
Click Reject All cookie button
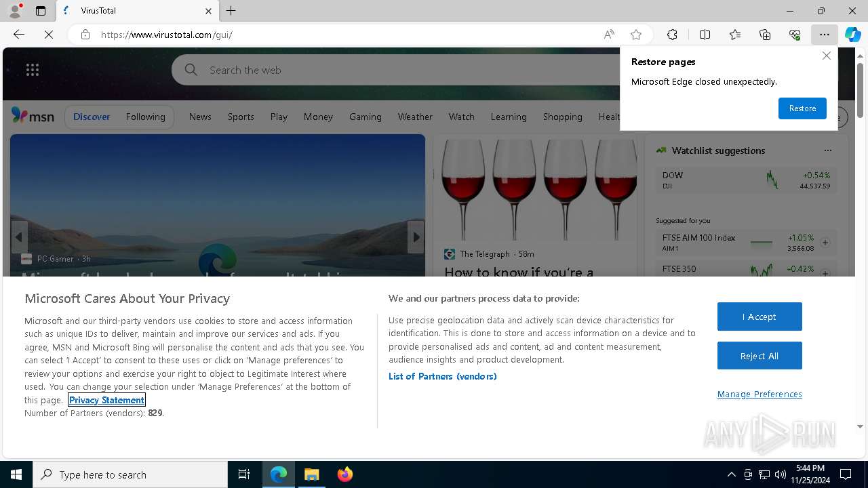tap(759, 356)
